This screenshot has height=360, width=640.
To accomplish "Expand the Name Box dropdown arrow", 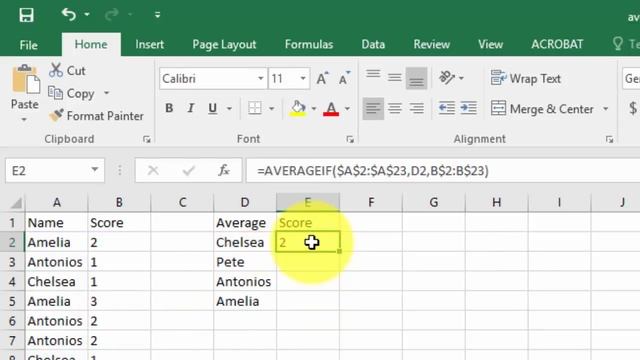I will [95, 170].
